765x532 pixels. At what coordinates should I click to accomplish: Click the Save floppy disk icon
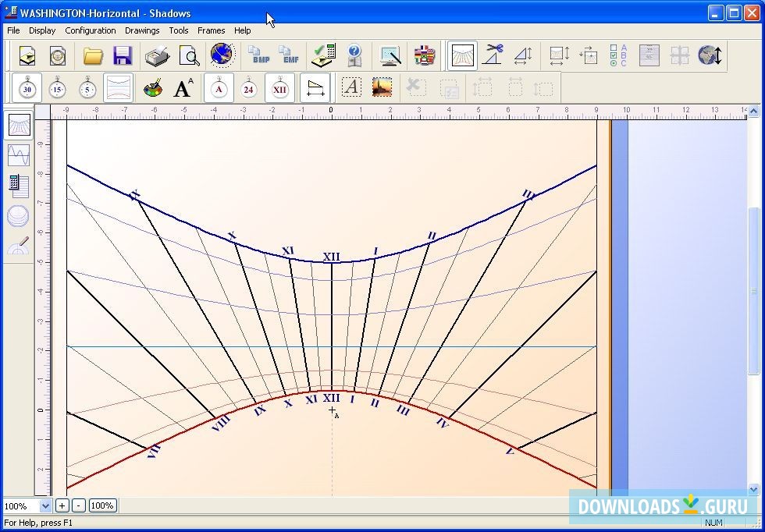coord(122,56)
